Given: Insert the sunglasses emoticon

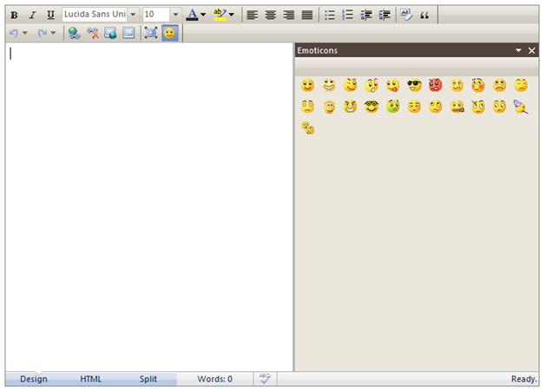Looking at the screenshot, I should (x=414, y=85).
